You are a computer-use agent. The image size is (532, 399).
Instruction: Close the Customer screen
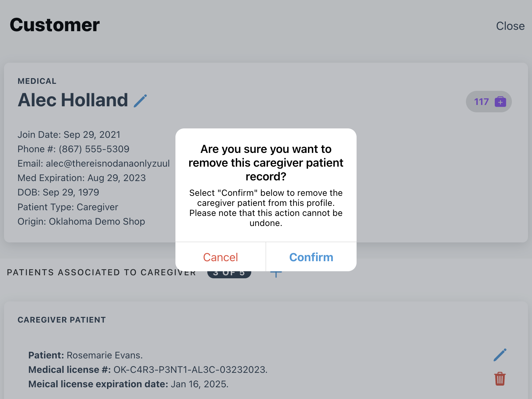(510, 26)
